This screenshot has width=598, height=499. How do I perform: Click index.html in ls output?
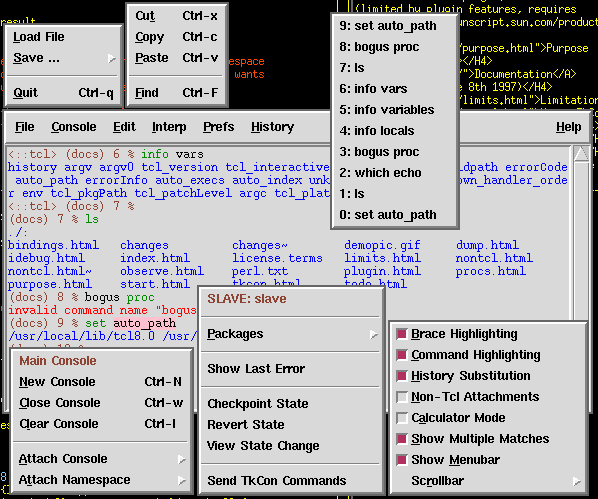[x=155, y=258]
